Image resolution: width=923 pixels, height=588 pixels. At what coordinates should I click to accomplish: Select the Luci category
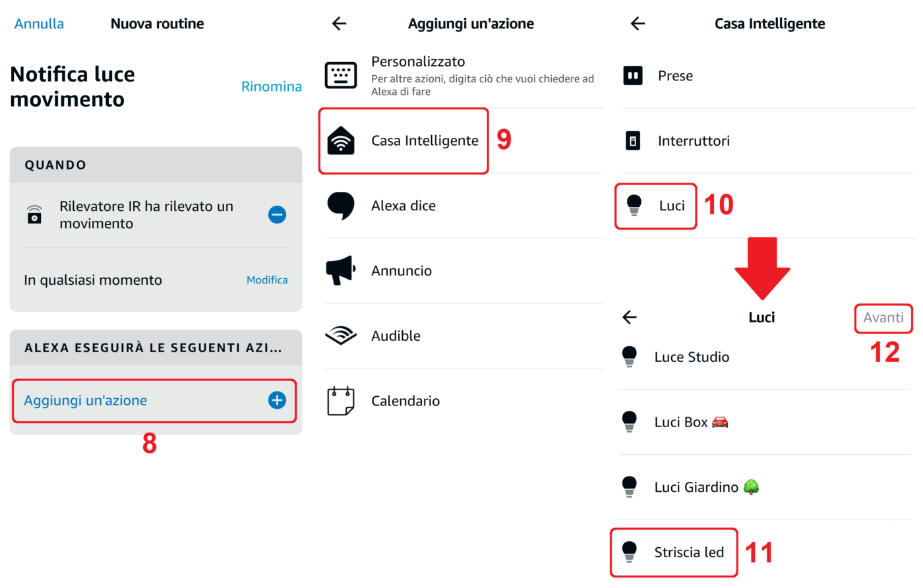[671, 206]
